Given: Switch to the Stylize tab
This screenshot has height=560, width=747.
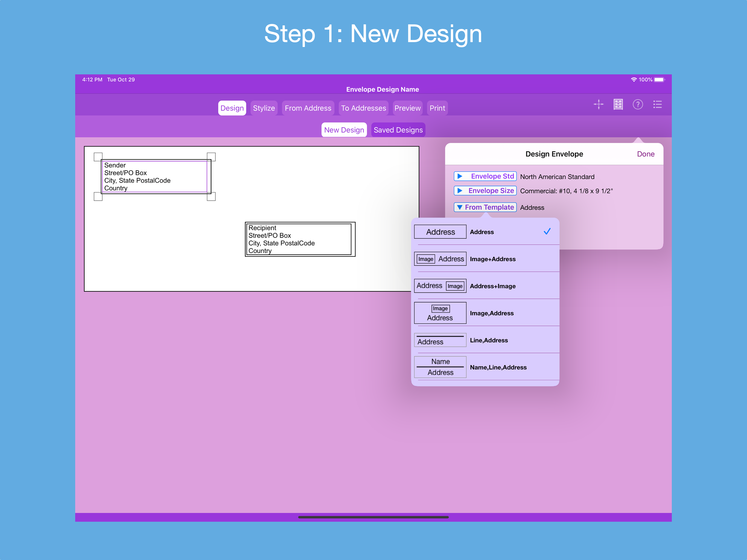Looking at the screenshot, I should [264, 108].
